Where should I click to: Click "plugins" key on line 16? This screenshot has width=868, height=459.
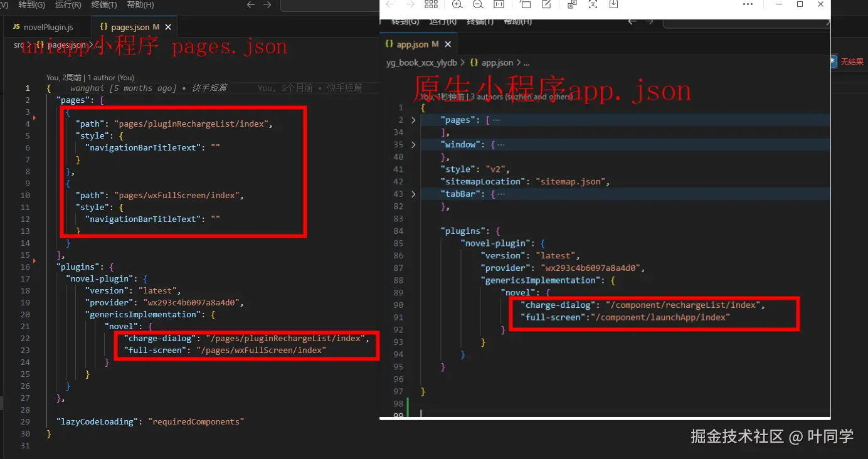[77, 267]
